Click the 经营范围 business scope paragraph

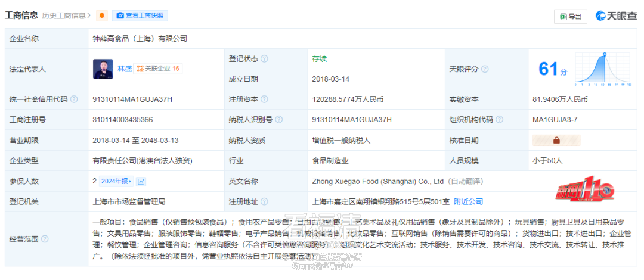point(361,239)
